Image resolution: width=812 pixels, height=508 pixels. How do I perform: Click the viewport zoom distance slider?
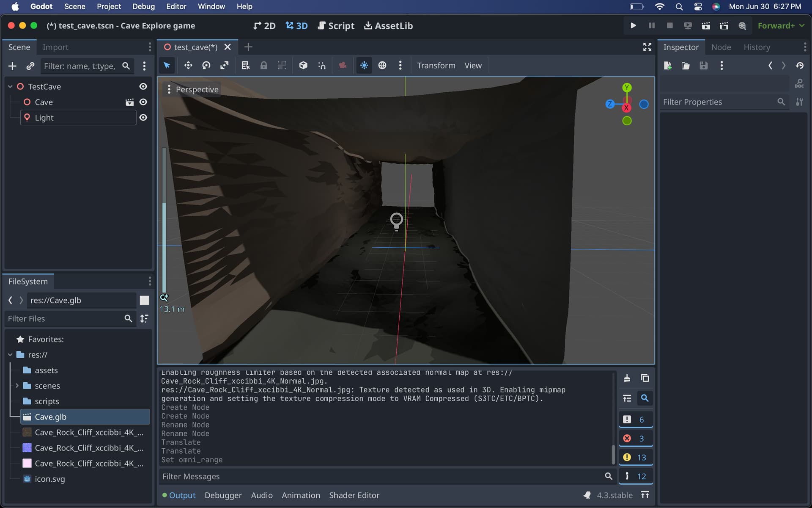[x=164, y=220]
